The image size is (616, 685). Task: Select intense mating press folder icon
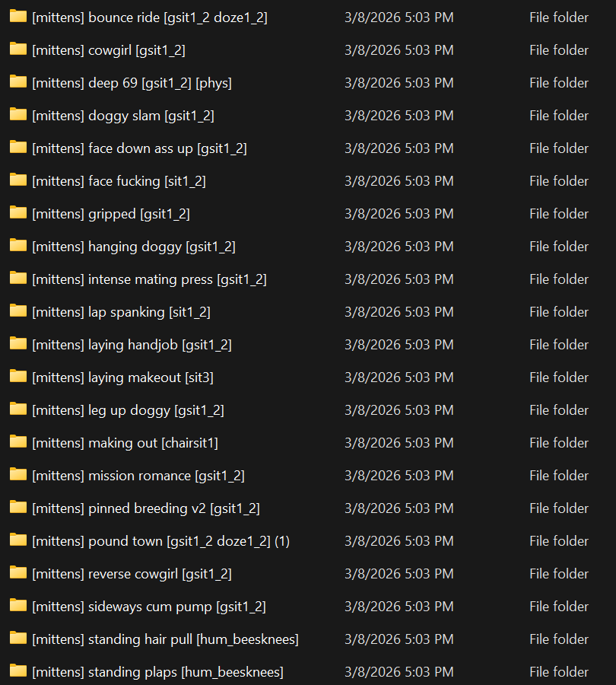pos(18,279)
